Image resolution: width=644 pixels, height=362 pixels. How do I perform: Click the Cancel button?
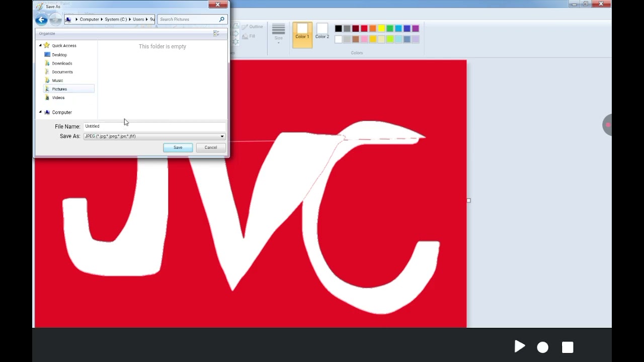click(211, 147)
